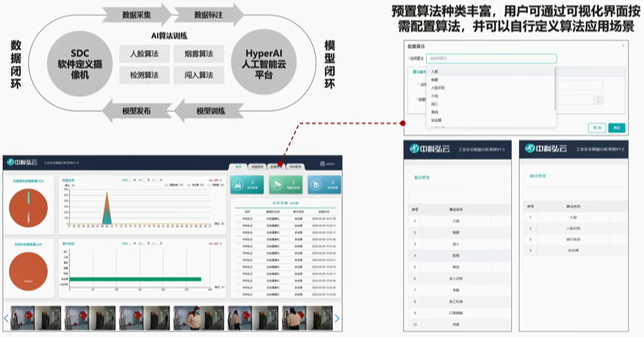
Task: Click the upper orange pie chart
Action: tap(29, 208)
